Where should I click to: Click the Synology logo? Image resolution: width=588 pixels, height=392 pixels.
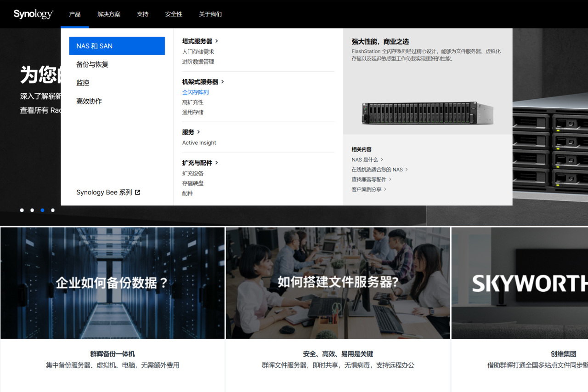click(x=33, y=14)
